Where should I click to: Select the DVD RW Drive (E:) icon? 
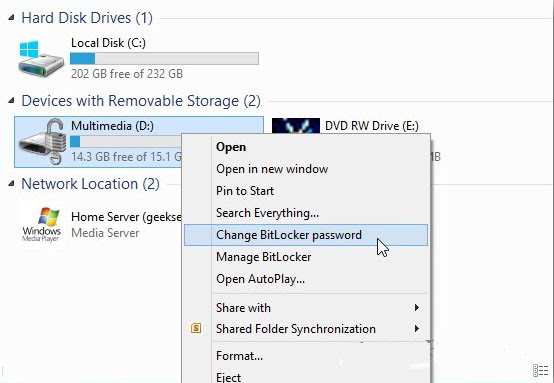click(x=296, y=126)
